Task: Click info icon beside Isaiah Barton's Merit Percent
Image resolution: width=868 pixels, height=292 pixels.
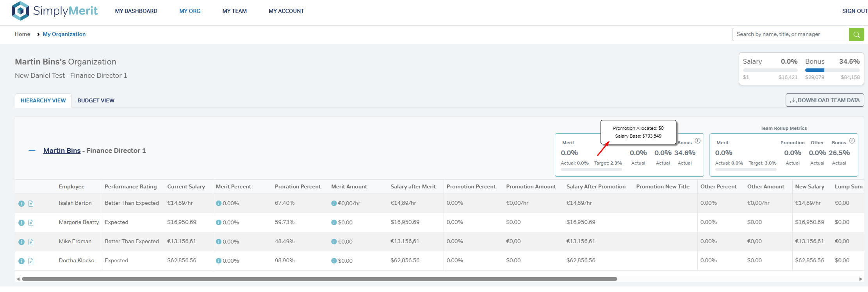Action: coord(219,203)
